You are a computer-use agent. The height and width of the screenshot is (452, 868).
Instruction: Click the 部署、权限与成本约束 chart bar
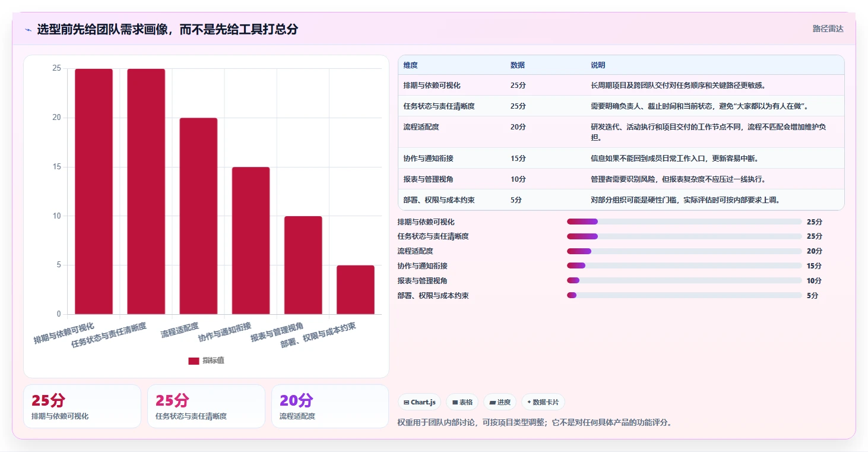click(x=356, y=290)
